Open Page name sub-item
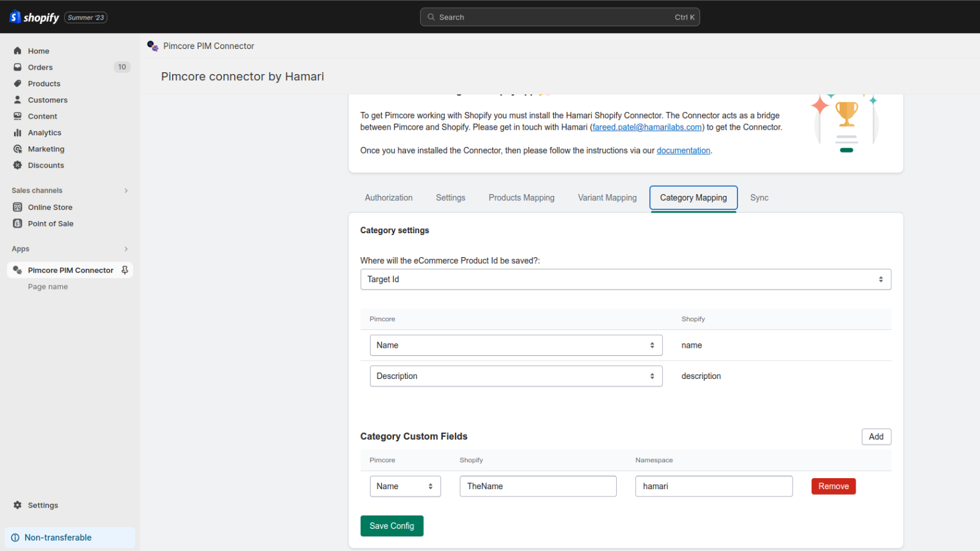The width and height of the screenshot is (980, 551). (x=48, y=287)
